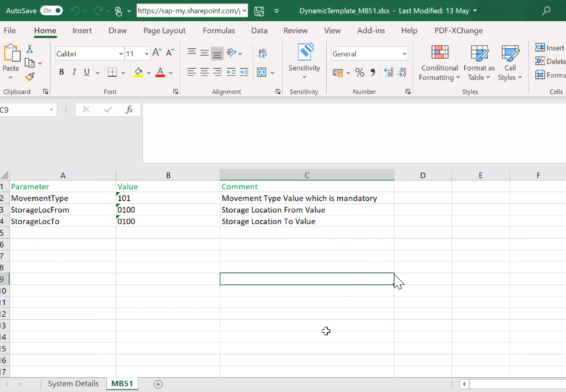This screenshot has height=392, width=566.
Task: Toggle the AutoSave switch
Action: (x=51, y=11)
